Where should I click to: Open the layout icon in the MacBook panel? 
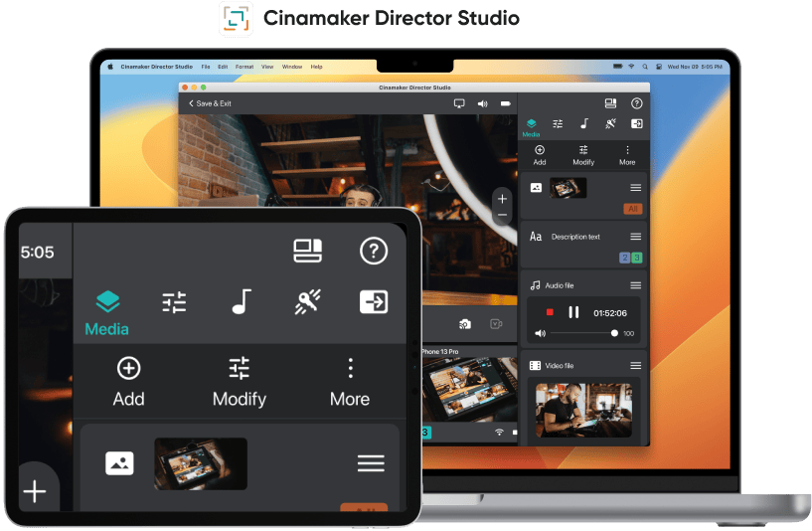pos(610,103)
